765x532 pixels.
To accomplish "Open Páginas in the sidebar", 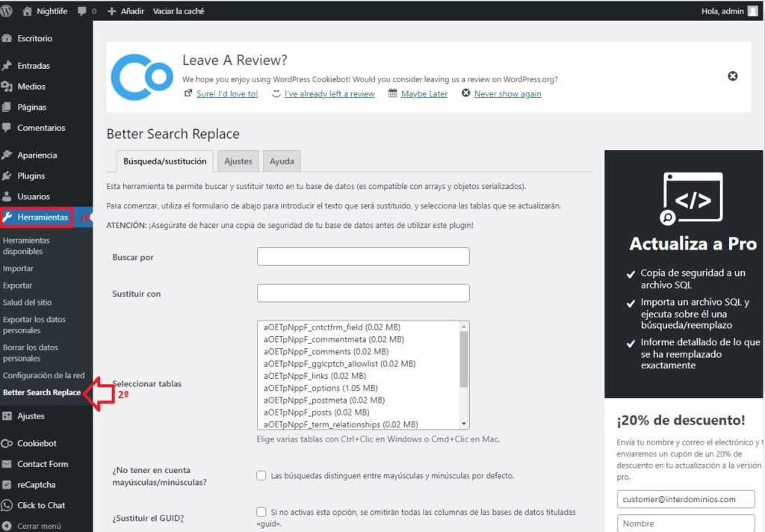I will point(31,107).
